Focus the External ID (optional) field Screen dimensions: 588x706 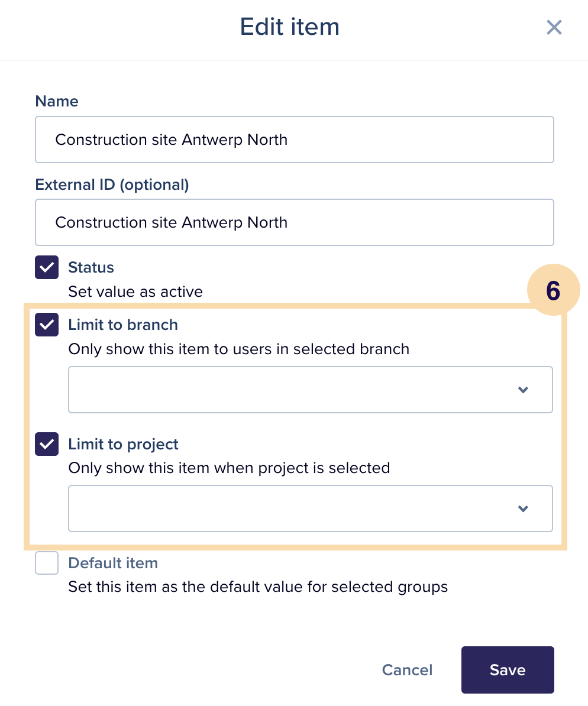point(294,222)
